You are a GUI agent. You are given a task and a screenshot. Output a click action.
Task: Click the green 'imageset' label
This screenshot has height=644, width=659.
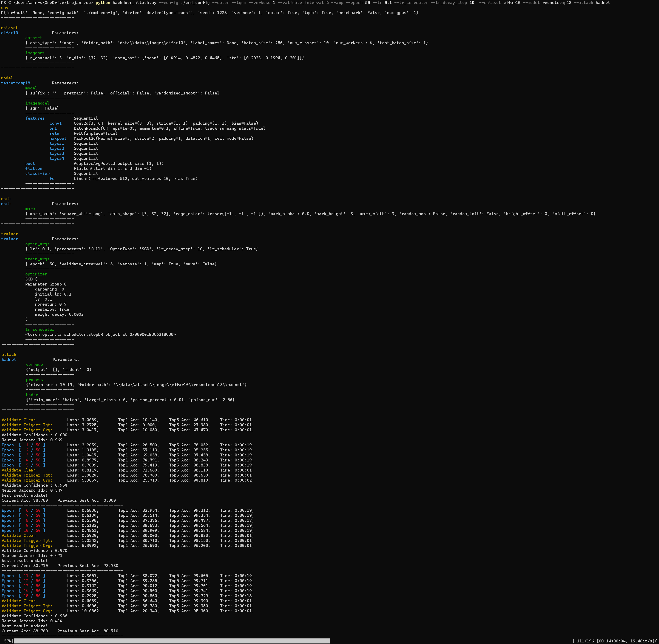[x=35, y=53]
